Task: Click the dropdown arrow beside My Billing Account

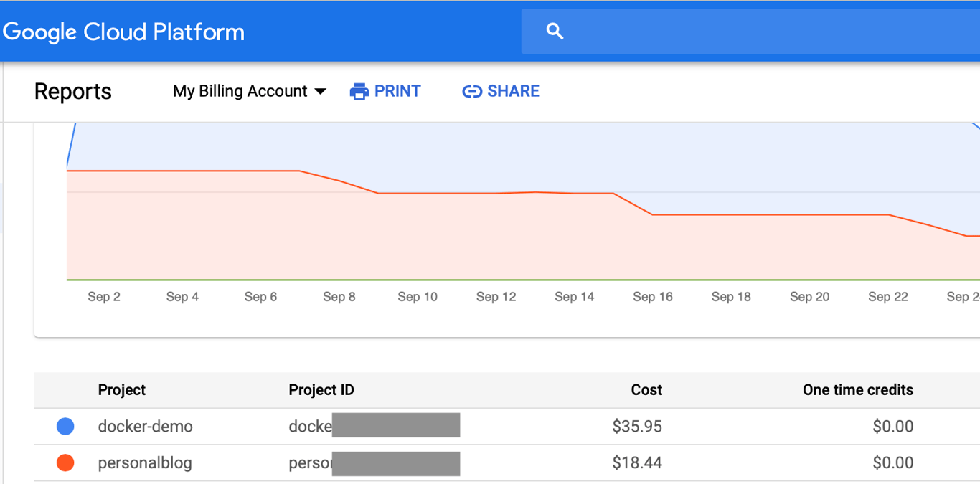Action: (x=321, y=91)
